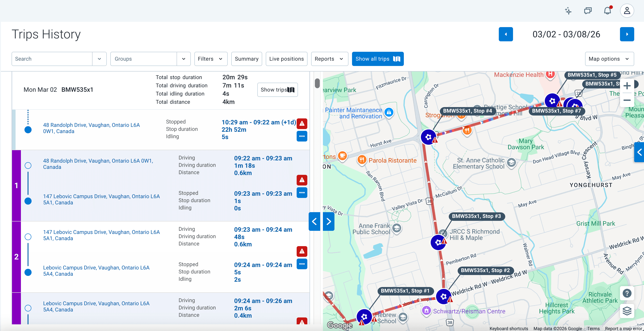644x331 pixels.
Task: Open the messages chat icon
Action: 588,11
